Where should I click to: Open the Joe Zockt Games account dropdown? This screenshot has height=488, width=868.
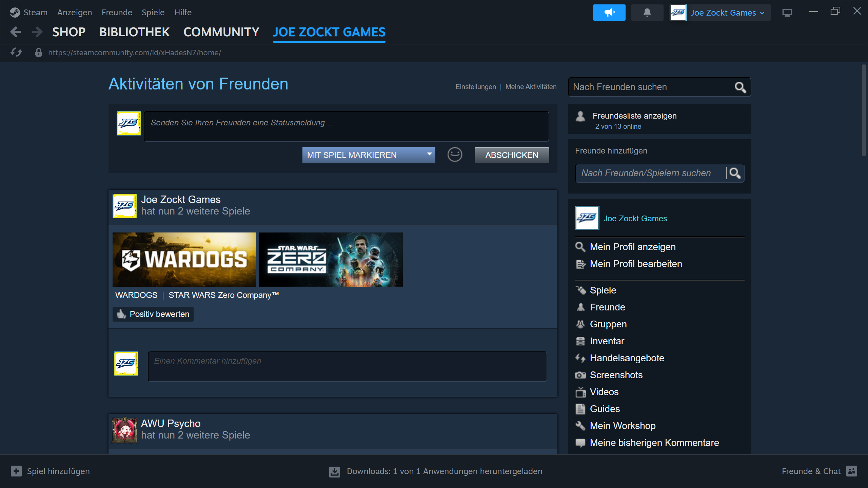pyautogui.click(x=720, y=13)
